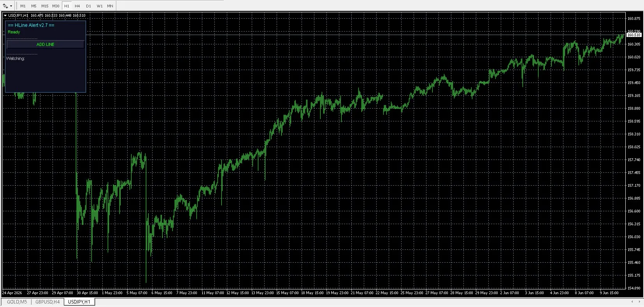Switch the chart to the H4 timeframe

[x=77, y=6]
